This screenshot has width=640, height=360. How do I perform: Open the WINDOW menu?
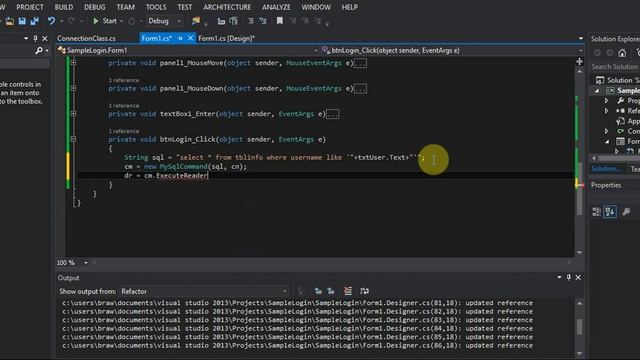(x=316, y=7)
